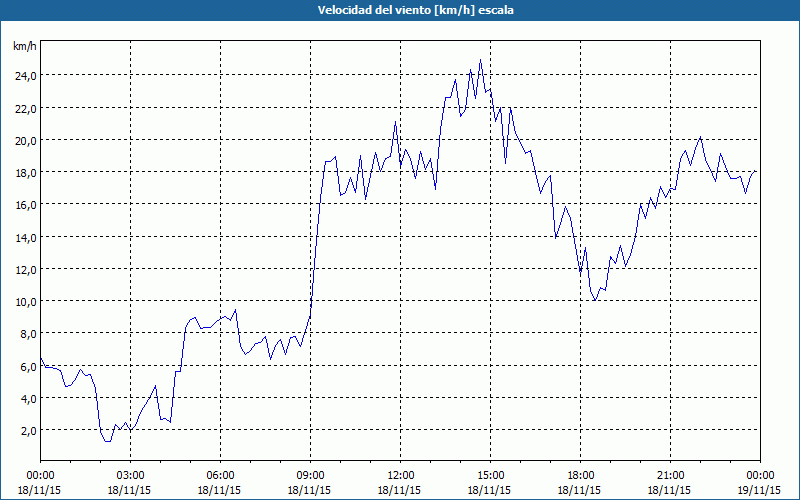Click the 20,0 y-axis value
The image size is (800, 500).
(25, 140)
